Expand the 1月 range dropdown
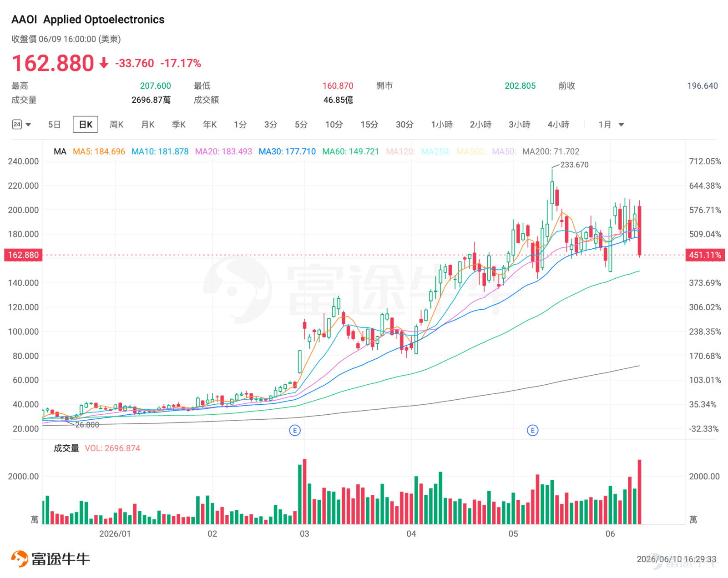This screenshot has width=728, height=578. pos(611,125)
